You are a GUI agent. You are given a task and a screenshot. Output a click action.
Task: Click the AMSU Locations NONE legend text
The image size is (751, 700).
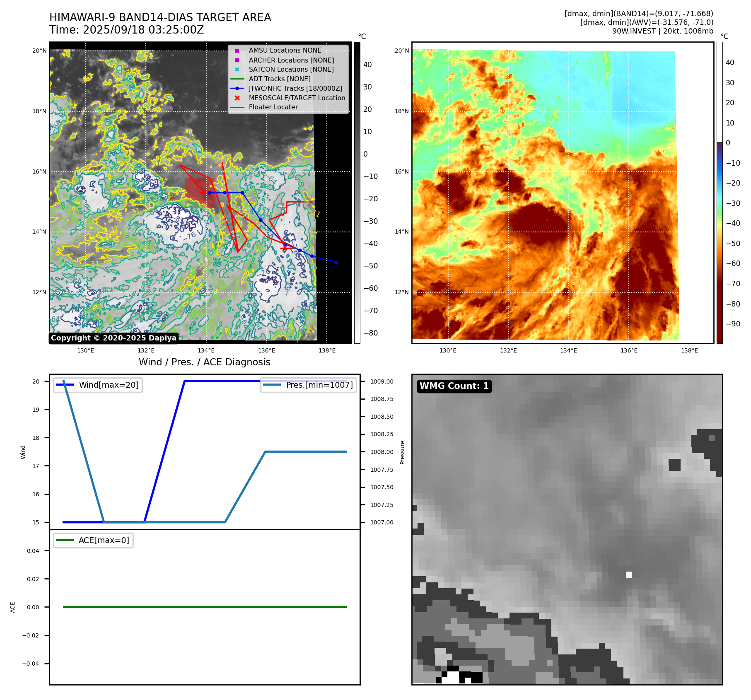tap(285, 51)
